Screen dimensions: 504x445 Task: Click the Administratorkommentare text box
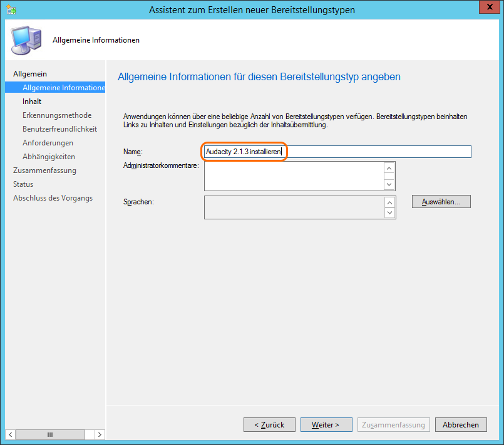(x=293, y=175)
